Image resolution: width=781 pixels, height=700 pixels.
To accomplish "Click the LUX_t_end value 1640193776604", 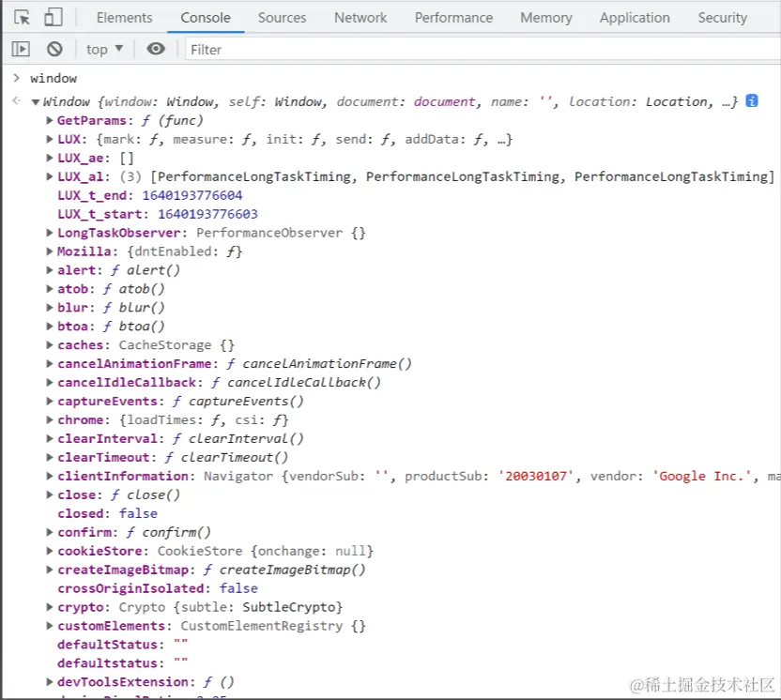I will coord(192,195).
